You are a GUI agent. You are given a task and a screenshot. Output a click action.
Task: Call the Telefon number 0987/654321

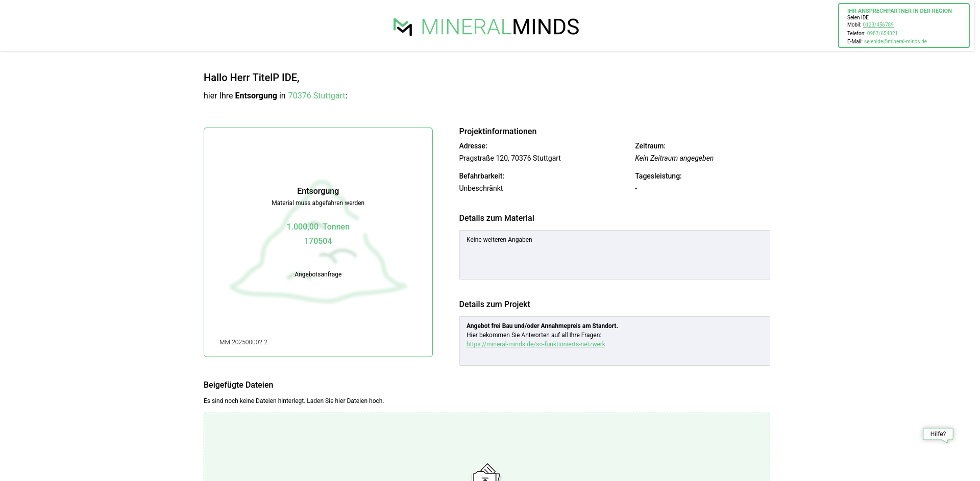[x=882, y=34]
